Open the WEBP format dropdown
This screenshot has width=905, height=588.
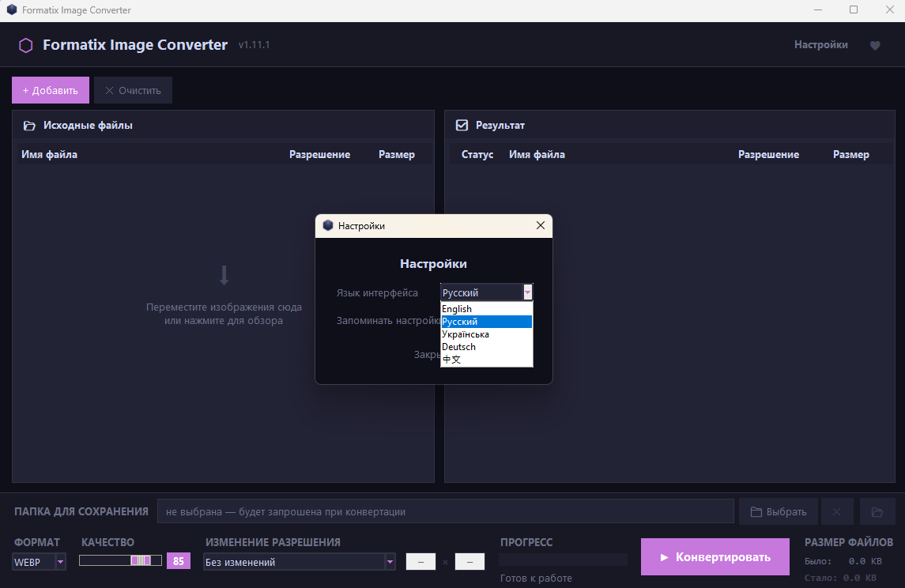point(39,561)
